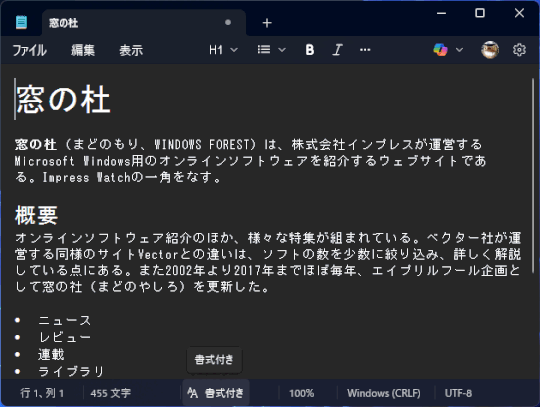Click the Notepad app icon in title bar
The width and height of the screenshot is (540, 407).
coord(21,23)
